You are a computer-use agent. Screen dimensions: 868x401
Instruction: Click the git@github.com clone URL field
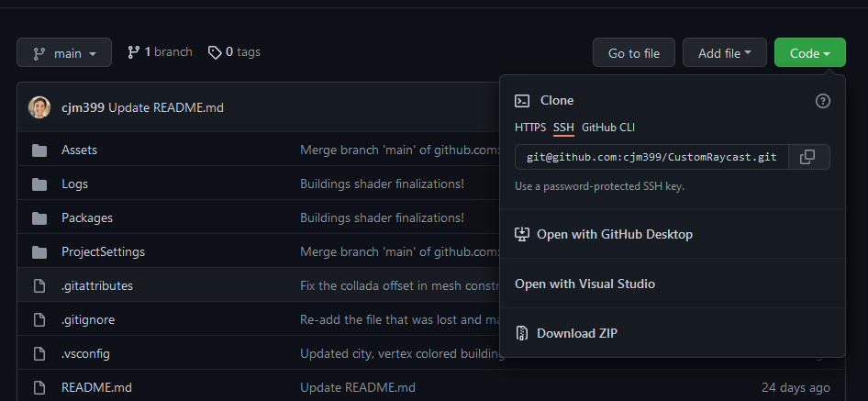(x=651, y=157)
